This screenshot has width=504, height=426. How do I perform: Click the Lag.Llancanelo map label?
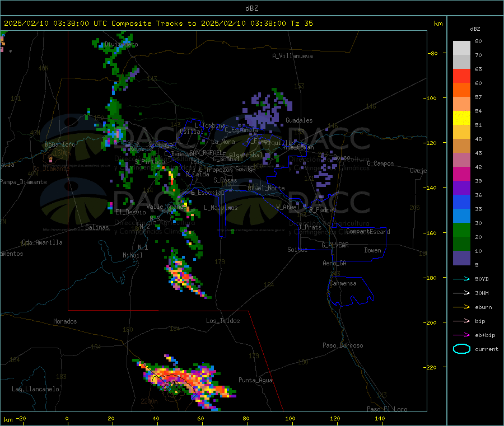coord(36,389)
